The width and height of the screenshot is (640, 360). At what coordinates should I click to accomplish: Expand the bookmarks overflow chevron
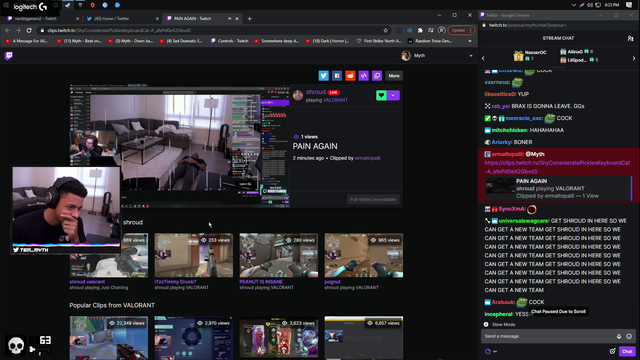pyautogui.click(x=470, y=41)
